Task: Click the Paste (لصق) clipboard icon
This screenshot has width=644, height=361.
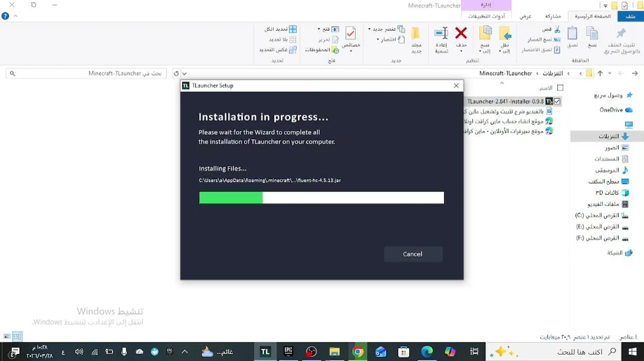Action: [x=572, y=34]
